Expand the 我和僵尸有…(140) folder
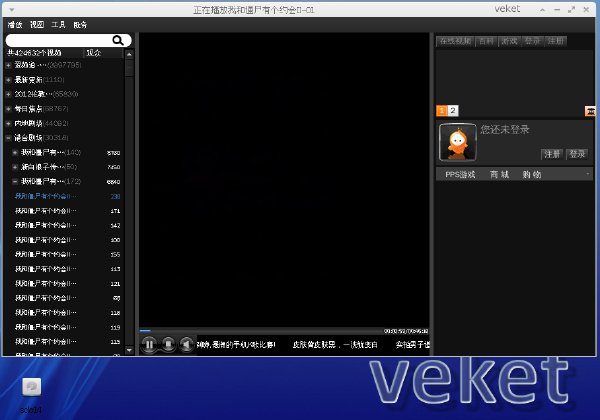This screenshot has width=600, height=420. point(15,153)
